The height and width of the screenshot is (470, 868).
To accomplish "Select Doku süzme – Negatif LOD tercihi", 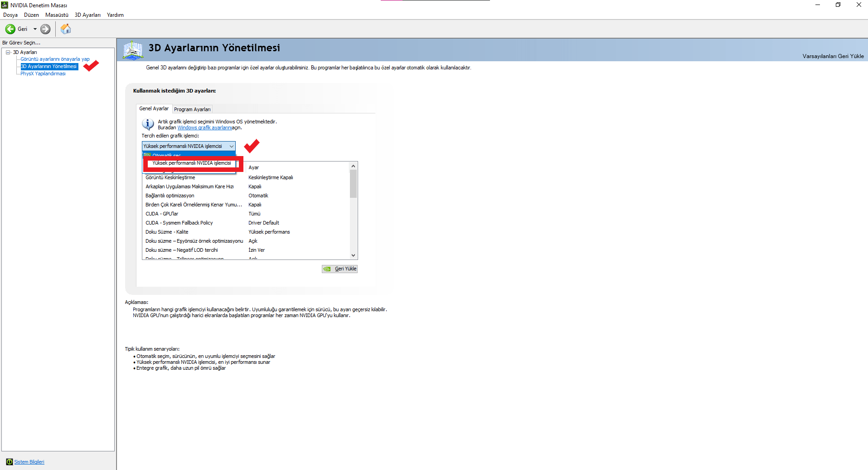I will click(246, 250).
